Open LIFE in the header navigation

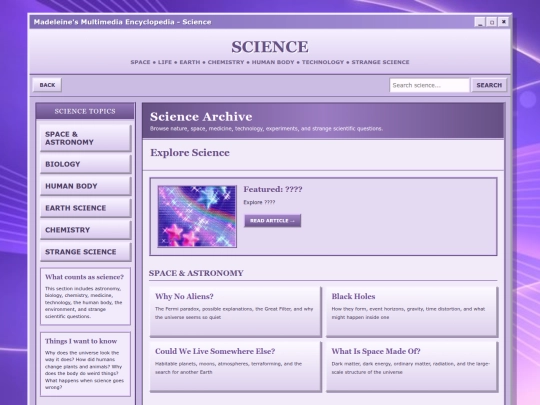165,62
